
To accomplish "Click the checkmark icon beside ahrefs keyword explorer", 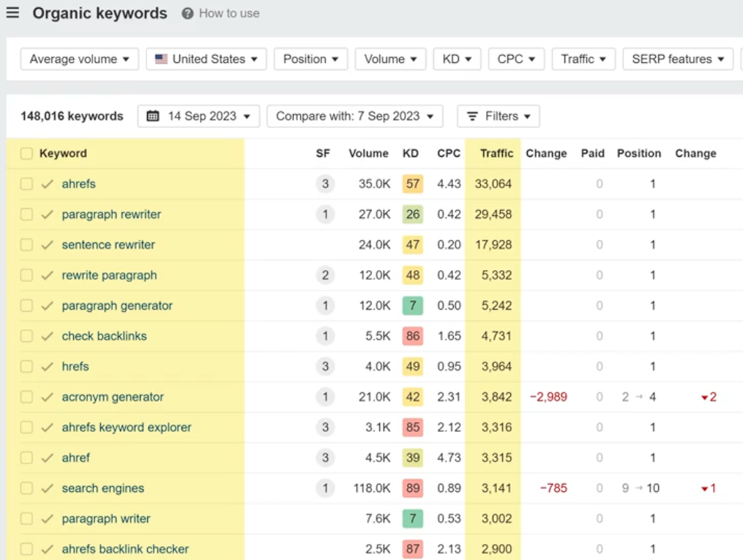I will [47, 428].
